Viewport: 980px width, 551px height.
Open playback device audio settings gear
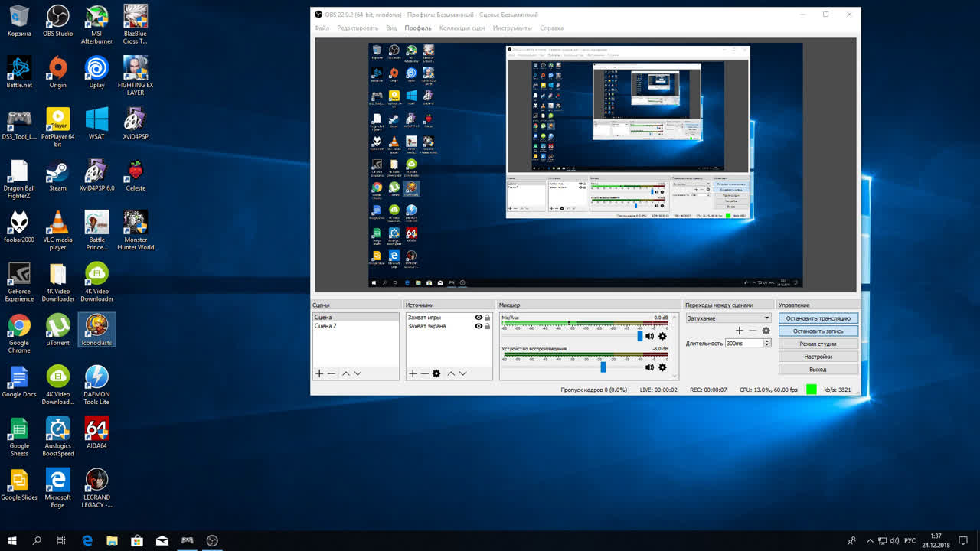[x=662, y=367]
